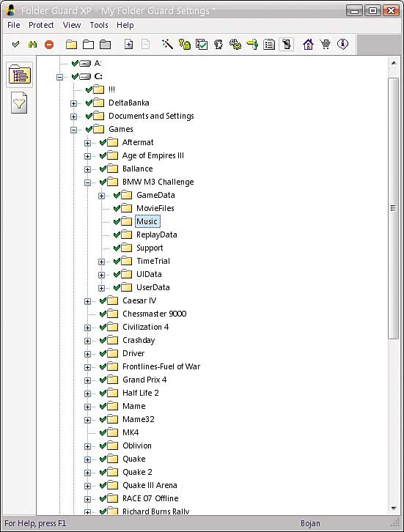Select the Frontlines-Fuel of War folder label
404x532 pixels.
pos(161,366)
